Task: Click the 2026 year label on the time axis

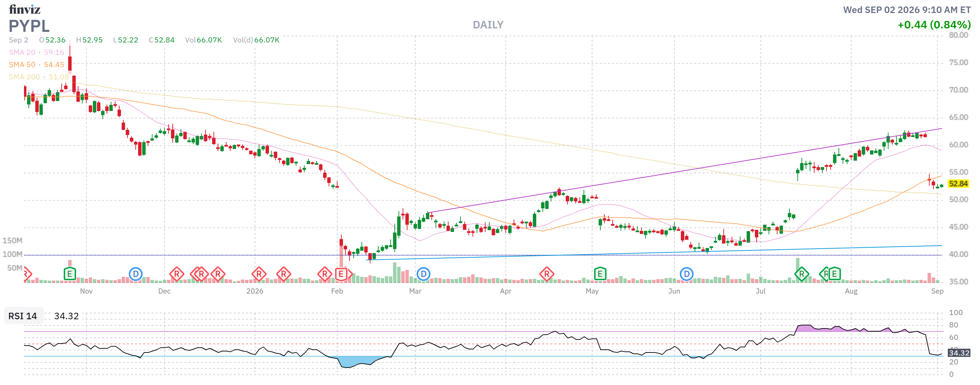Action: pos(255,291)
